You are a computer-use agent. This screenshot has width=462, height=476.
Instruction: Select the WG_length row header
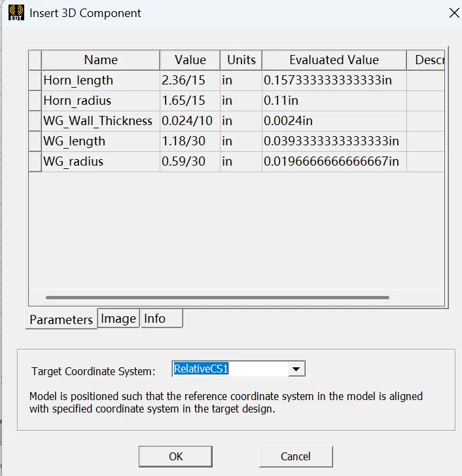coord(35,141)
